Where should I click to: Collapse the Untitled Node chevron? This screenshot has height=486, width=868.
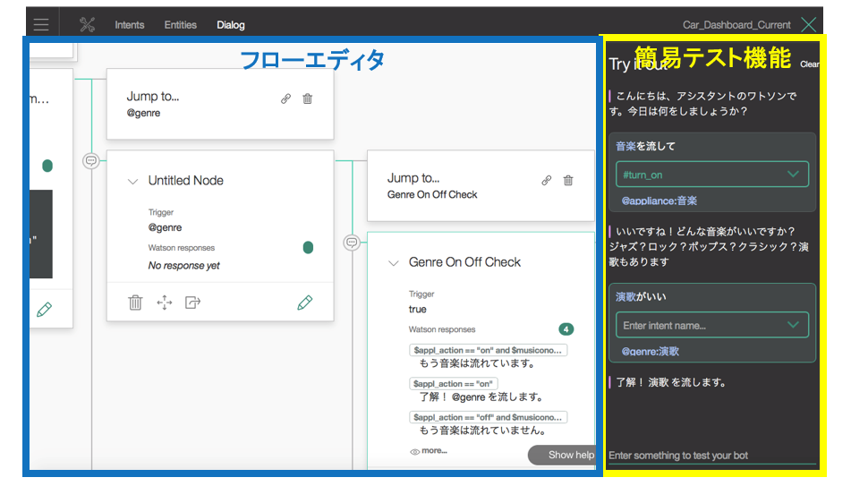132,181
